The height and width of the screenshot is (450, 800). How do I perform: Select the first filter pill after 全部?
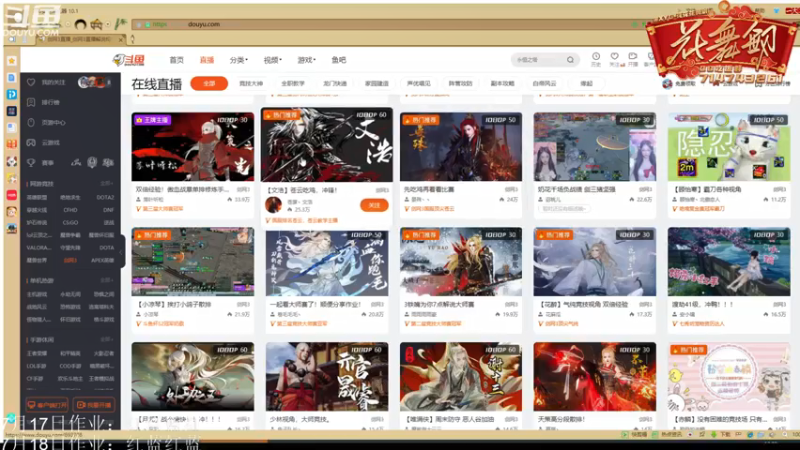click(251, 83)
